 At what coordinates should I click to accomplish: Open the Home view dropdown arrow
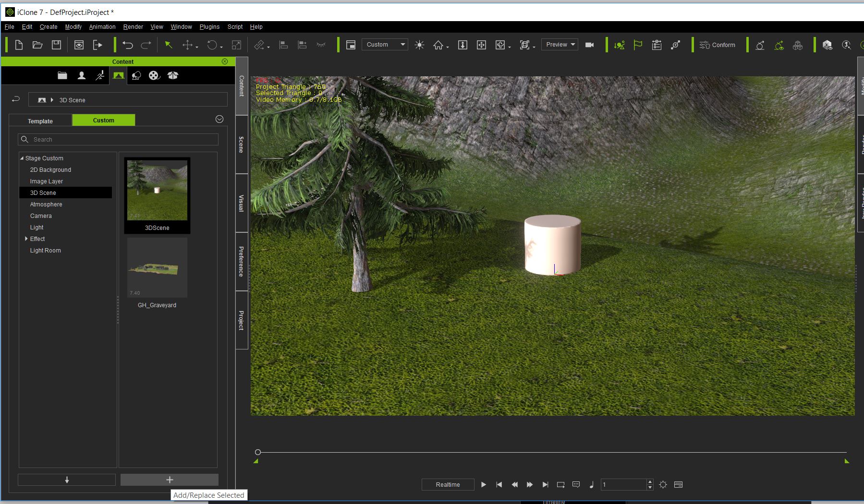pyautogui.click(x=448, y=47)
